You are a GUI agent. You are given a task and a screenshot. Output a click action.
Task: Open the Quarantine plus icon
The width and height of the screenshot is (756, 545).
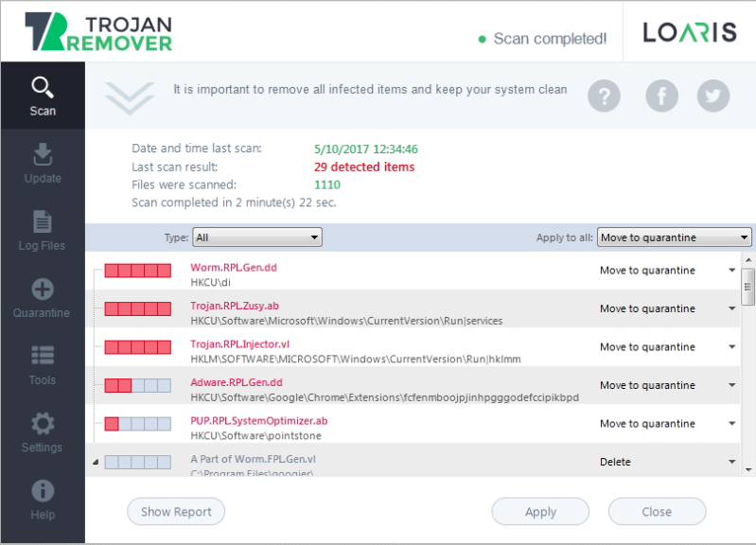pos(43,290)
